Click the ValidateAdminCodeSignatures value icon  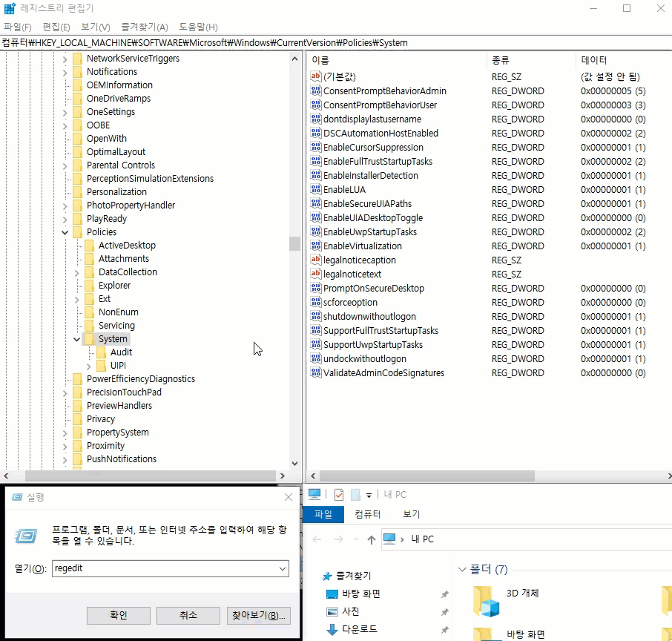click(316, 372)
